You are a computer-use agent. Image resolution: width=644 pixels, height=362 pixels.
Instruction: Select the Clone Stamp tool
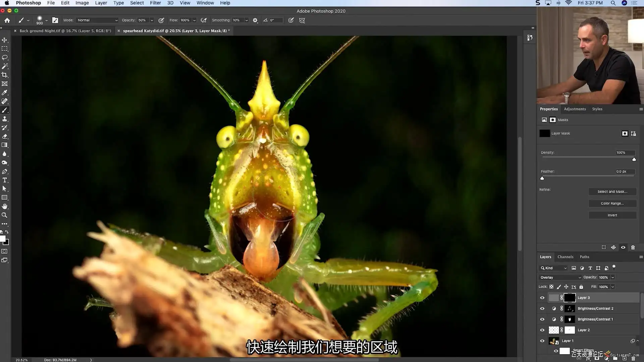click(5, 119)
